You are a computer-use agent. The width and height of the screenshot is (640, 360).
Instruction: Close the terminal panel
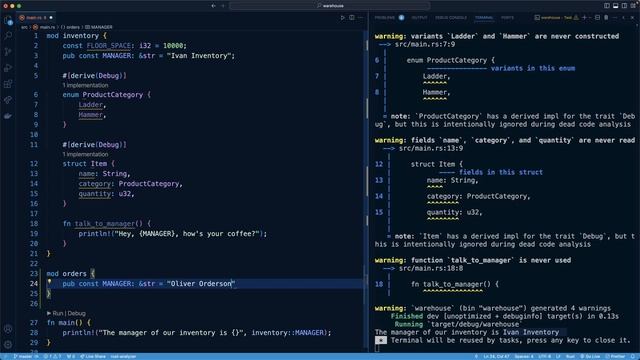[x=633, y=18]
